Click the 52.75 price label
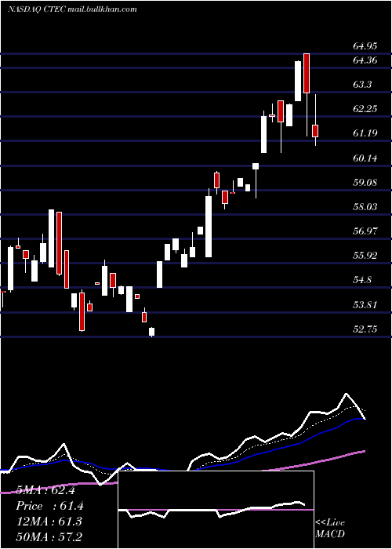The width and height of the screenshot is (392, 549). (365, 329)
